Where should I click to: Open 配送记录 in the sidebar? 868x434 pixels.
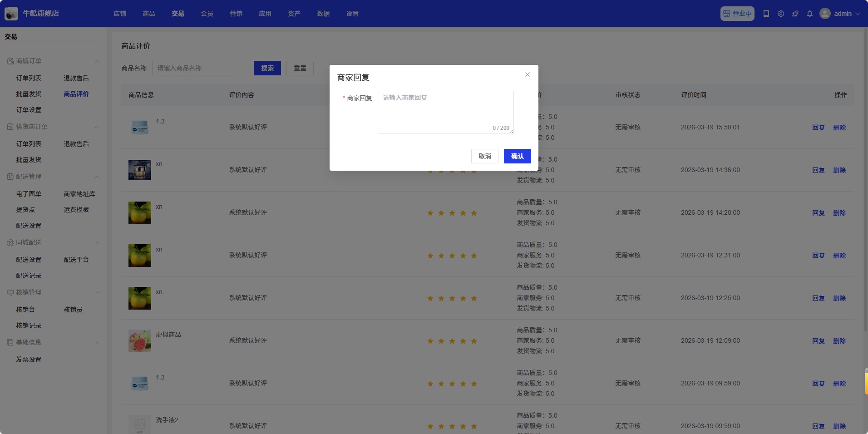29,276
